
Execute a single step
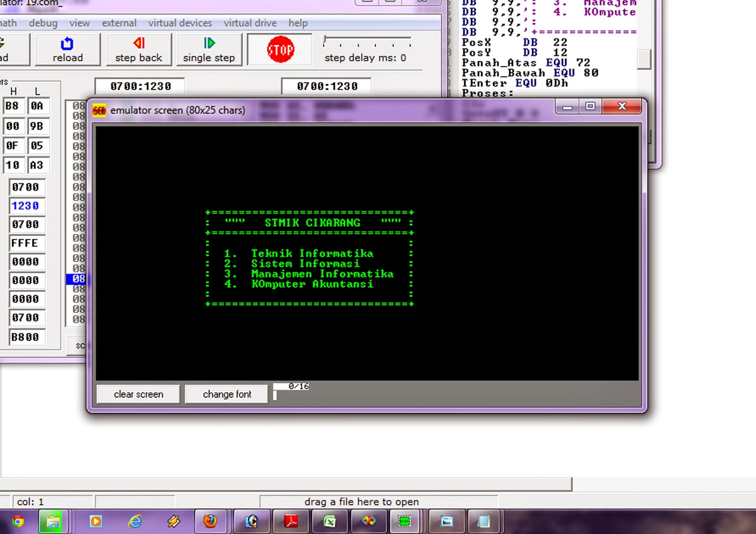coord(209,50)
